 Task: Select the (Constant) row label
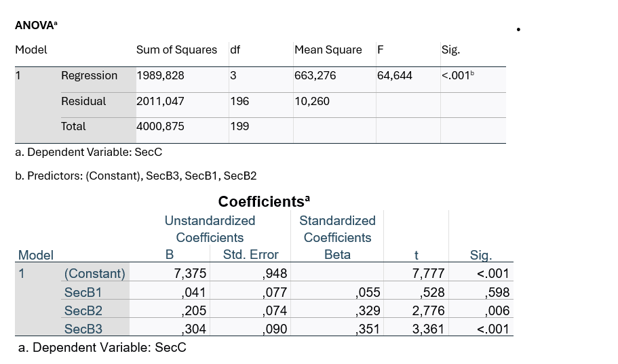click(x=94, y=274)
